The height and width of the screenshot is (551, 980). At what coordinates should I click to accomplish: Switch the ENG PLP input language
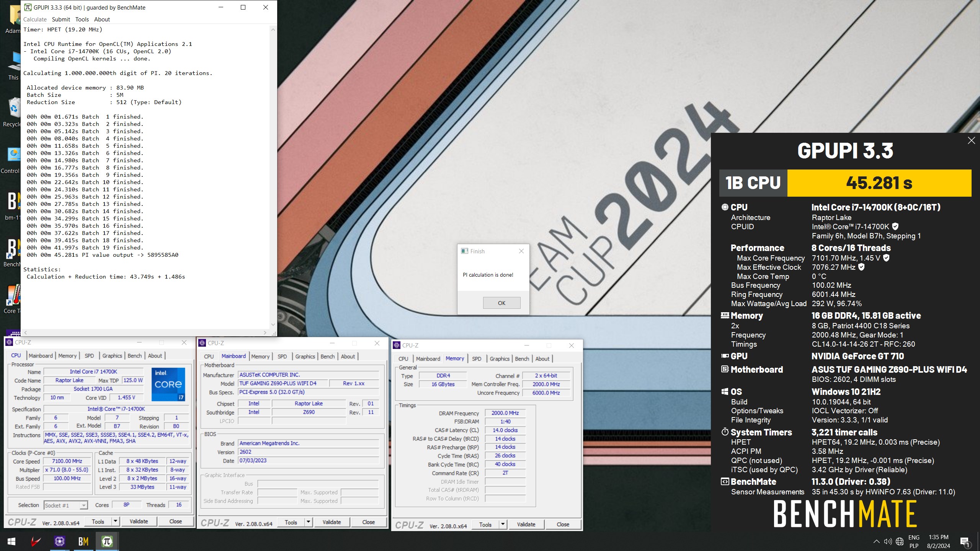[914, 541]
